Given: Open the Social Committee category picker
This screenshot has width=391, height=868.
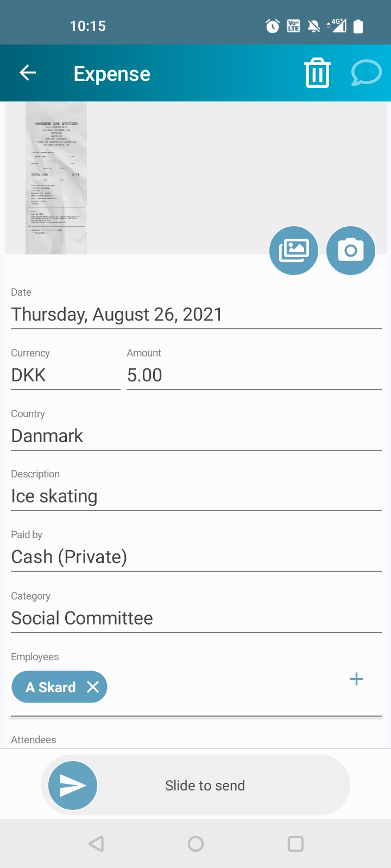Looking at the screenshot, I should (196, 618).
